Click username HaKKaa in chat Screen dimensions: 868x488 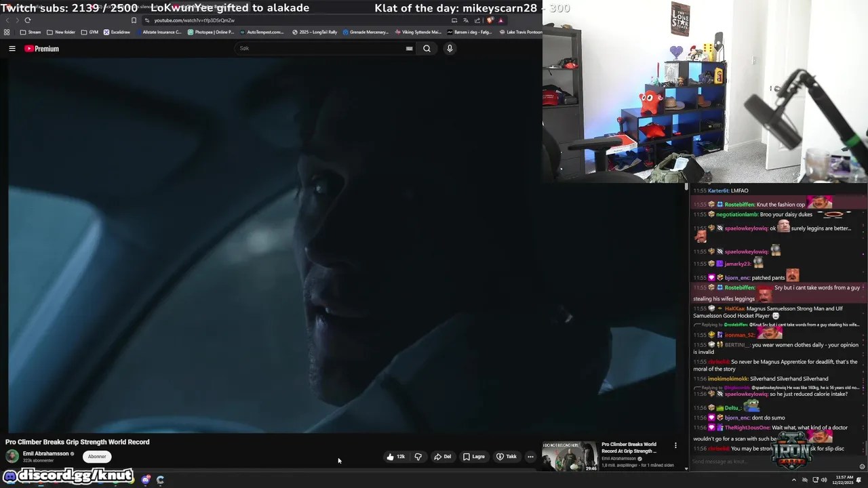(x=734, y=308)
